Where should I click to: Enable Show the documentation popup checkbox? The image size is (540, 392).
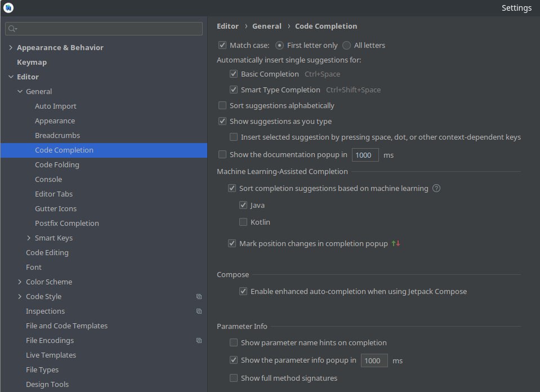pyautogui.click(x=222, y=154)
